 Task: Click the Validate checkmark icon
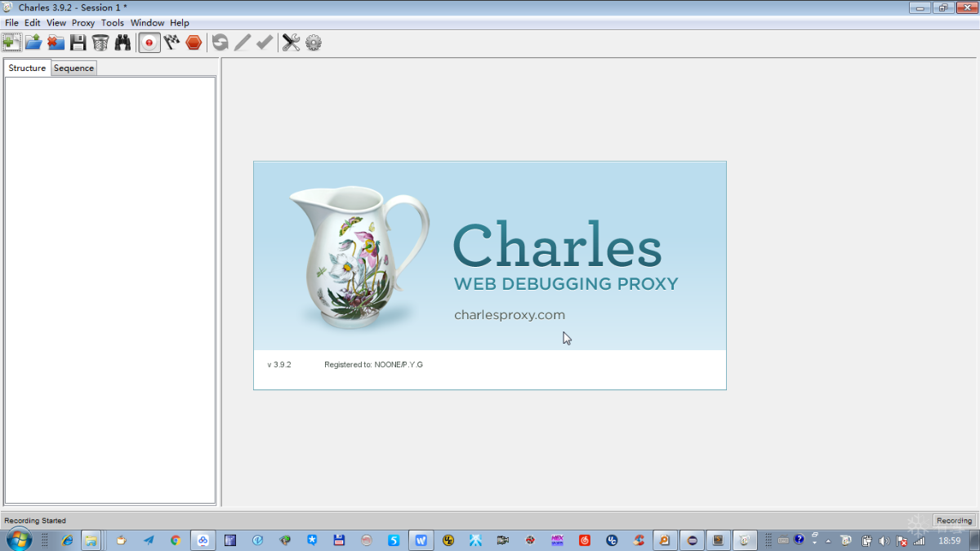pos(264,42)
